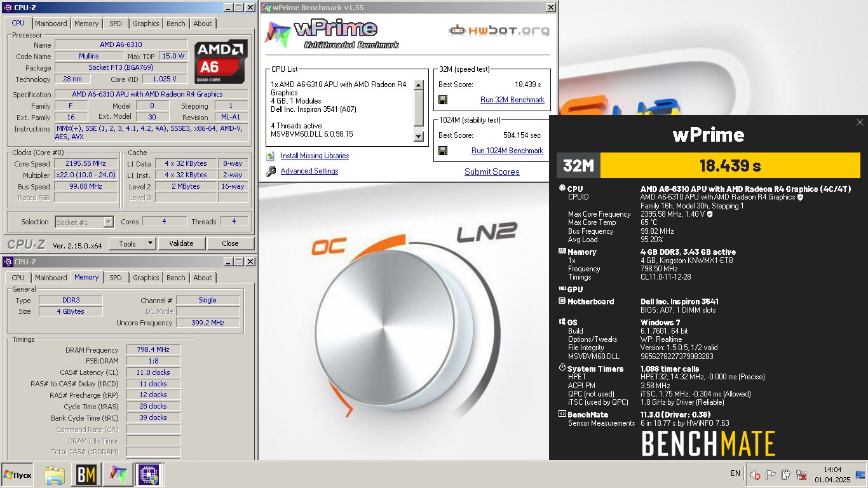This screenshot has width=868, height=488.
Task: Click the DRAM Frequency value 798.4 MHz
Action: point(153,350)
